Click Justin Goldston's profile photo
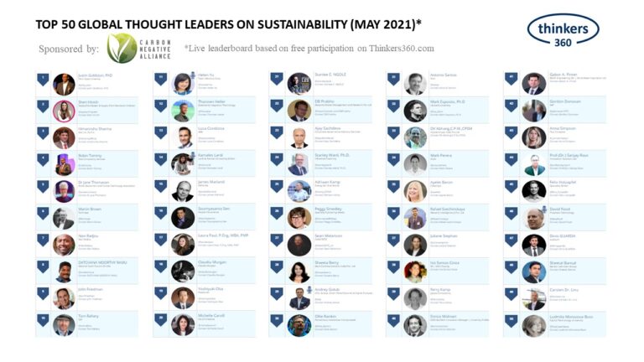The width and height of the screenshot is (644, 362). coord(64,84)
